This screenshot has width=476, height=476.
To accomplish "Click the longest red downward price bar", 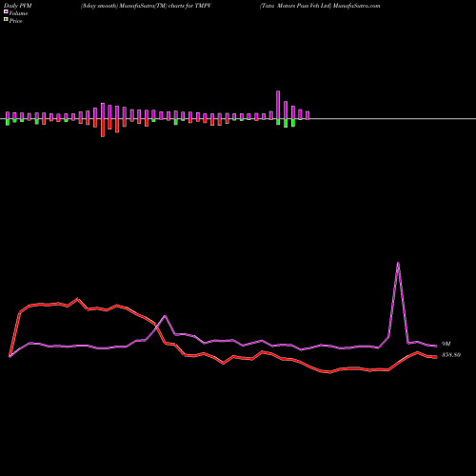I will [x=103, y=128].
